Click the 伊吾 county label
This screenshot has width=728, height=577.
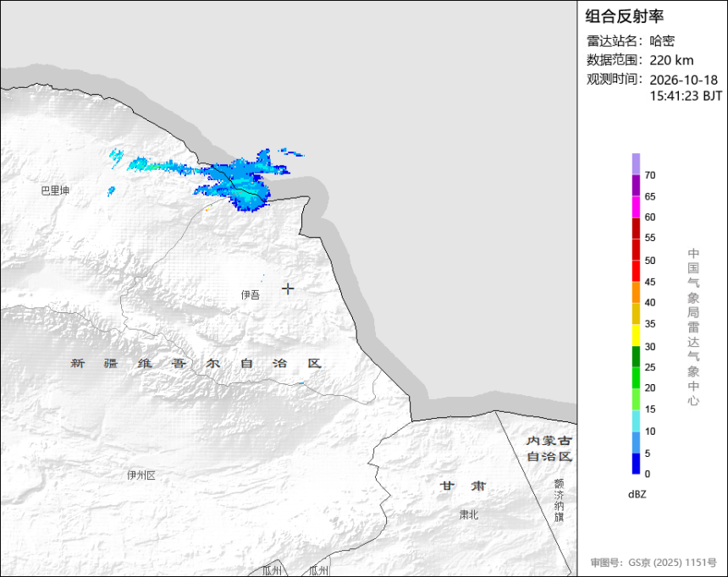point(251,294)
